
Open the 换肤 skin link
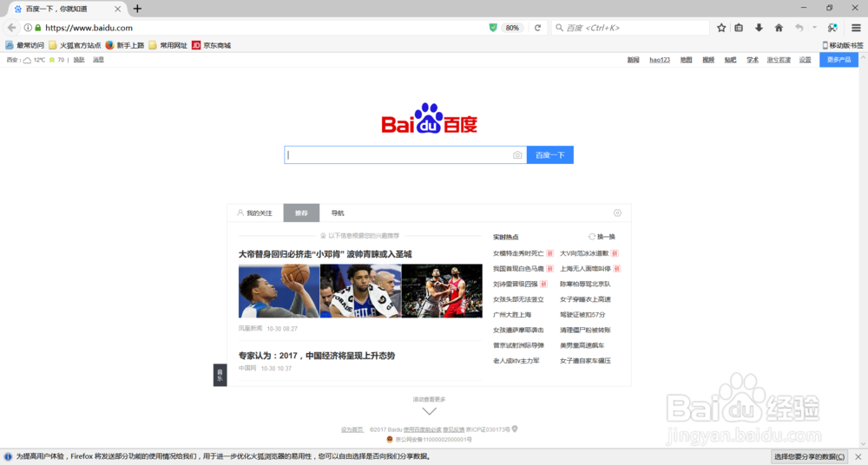(79, 60)
